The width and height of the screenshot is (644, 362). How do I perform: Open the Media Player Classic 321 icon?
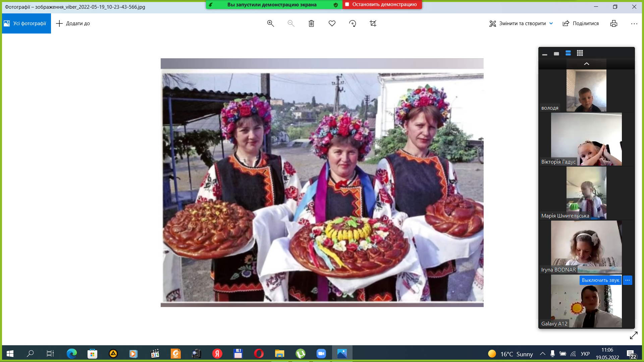point(155,354)
